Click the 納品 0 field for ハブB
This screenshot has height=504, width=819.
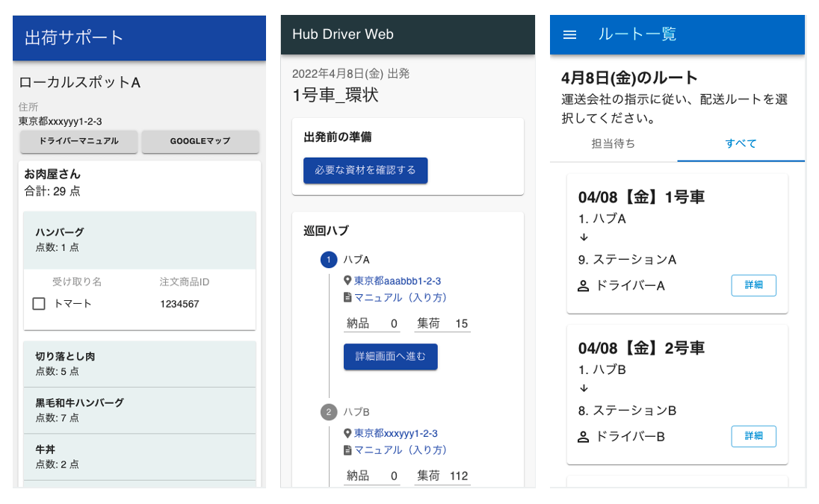372,476
